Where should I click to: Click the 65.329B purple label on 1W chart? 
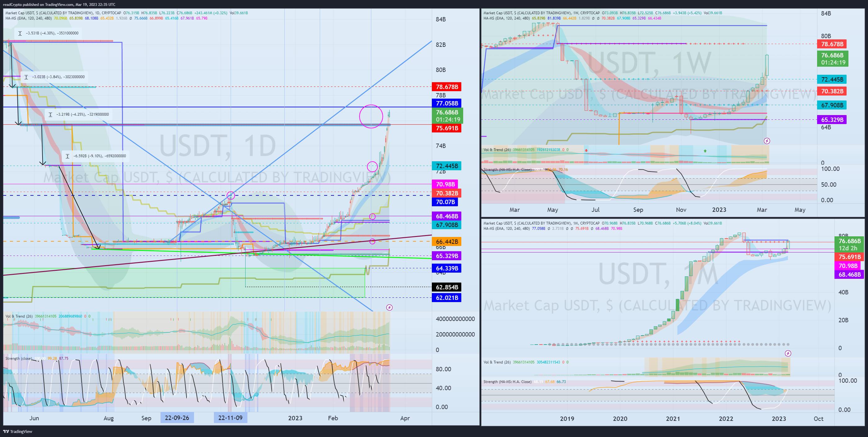point(832,120)
